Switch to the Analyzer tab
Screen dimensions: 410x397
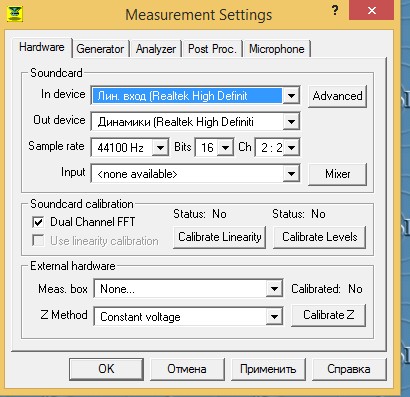pos(156,49)
